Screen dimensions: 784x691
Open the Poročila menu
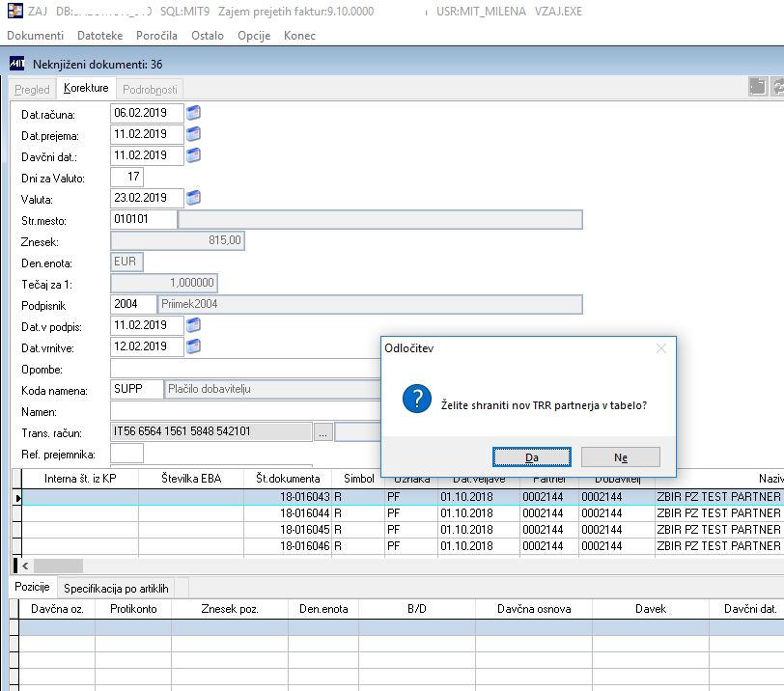pyautogui.click(x=156, y=36)
